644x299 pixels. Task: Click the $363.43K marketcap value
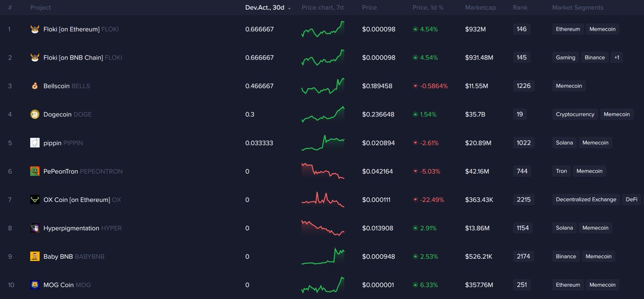click(x=480, y=200)
